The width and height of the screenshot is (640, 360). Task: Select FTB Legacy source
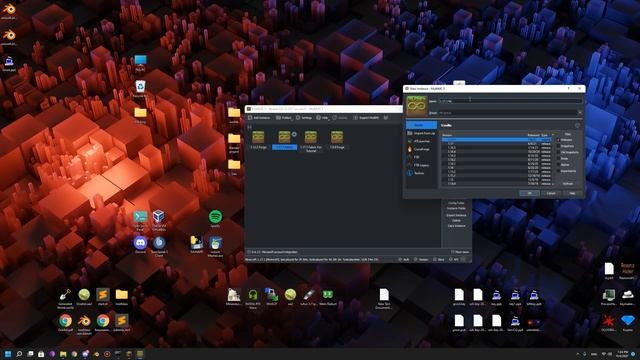(x=421, y=165)
